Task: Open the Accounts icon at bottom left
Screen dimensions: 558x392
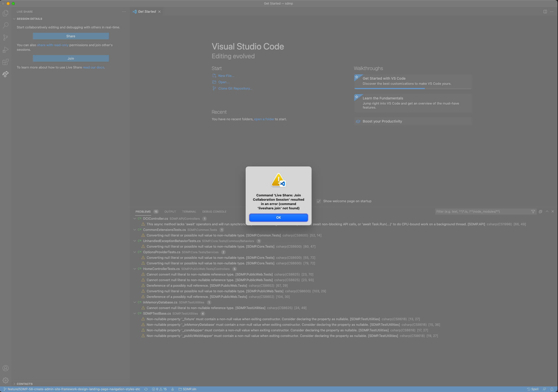Action: tap(5, 368)
